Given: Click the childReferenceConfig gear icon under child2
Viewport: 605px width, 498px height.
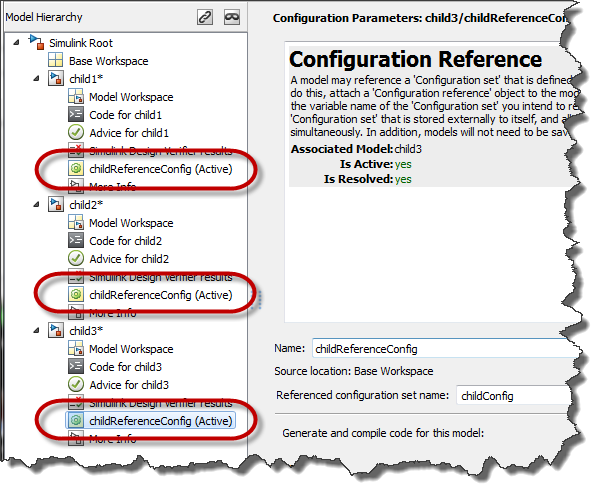Looking at the screenshot, I should [76, 295].
